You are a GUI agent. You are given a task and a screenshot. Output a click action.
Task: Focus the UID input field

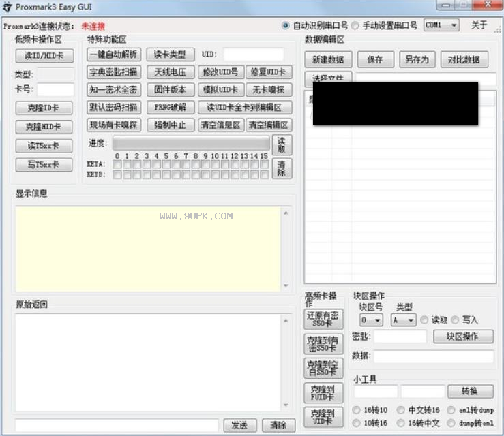[254, 54]
